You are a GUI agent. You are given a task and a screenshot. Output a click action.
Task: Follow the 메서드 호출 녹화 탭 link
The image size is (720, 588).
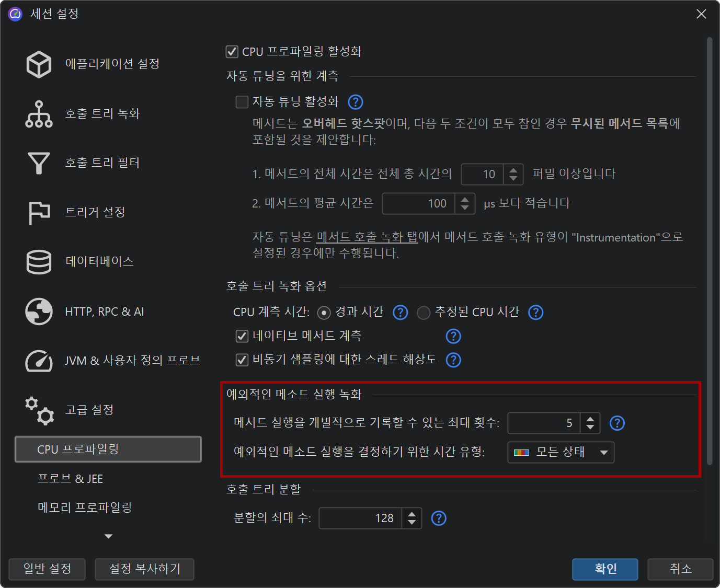(367, 237)
